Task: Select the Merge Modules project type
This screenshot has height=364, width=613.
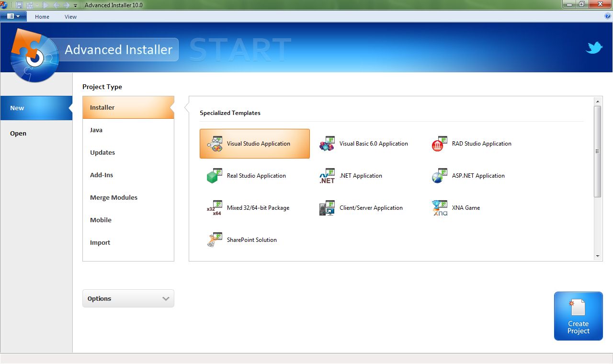Action: (128, 197)
